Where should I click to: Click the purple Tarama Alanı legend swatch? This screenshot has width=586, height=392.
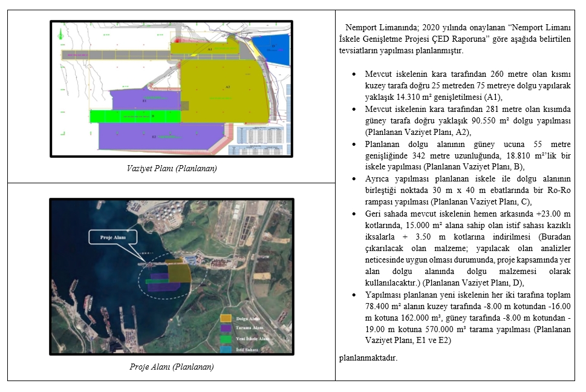point(226,328)
